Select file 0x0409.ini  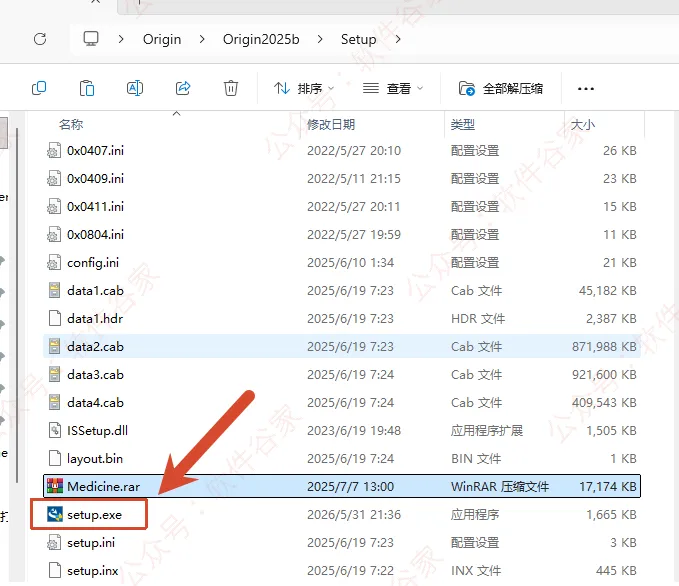tap(342, 178)
